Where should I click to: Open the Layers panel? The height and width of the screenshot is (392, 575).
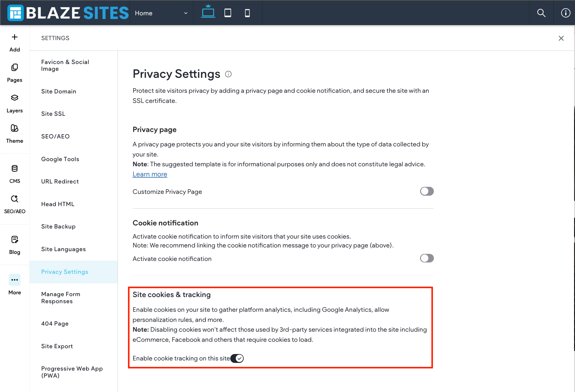tap(14, 103)
